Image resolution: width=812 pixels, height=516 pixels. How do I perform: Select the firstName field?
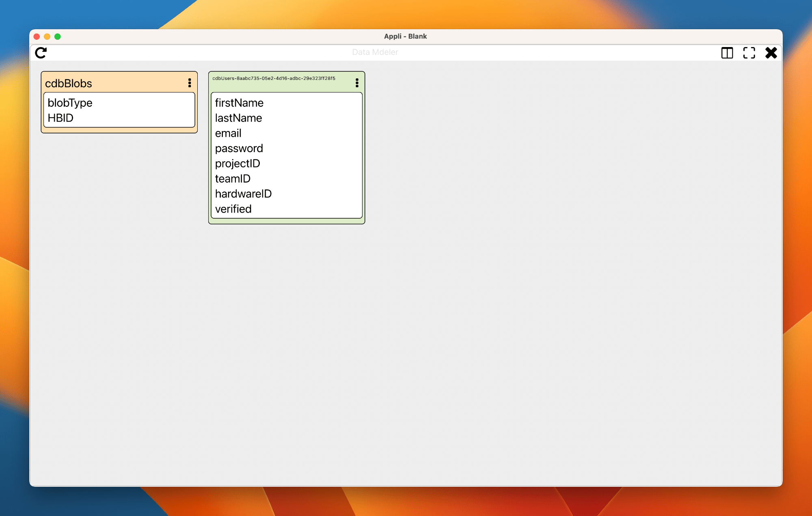tap(239, 103)
